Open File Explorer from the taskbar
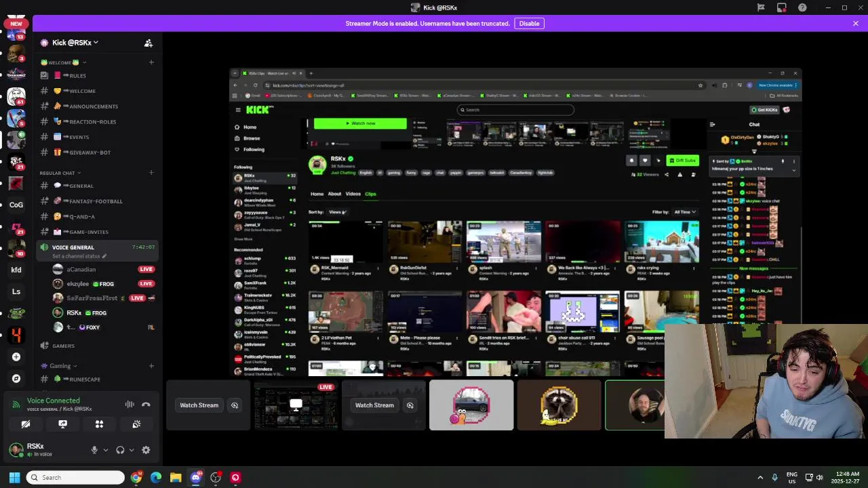Viewport: 868px width, 488px height. pos(176,477)
